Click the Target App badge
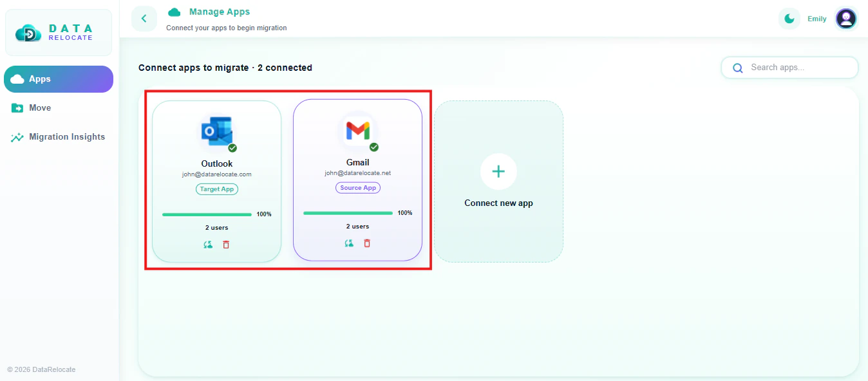 [x=217, y=189]
